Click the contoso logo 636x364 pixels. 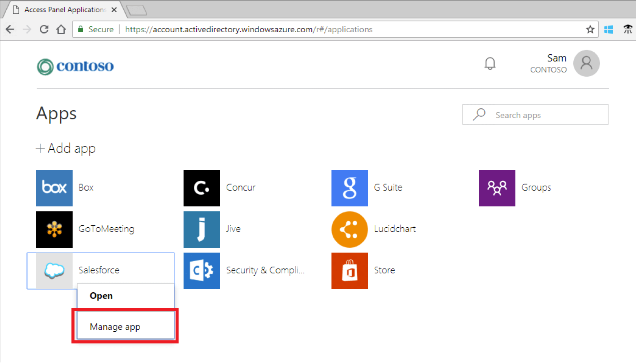(75, 66)
